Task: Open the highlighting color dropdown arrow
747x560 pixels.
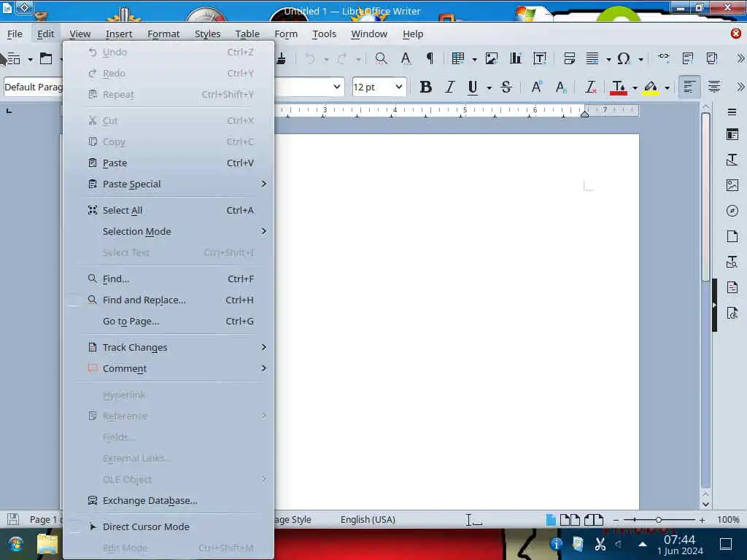Action: tap(667, 88)
